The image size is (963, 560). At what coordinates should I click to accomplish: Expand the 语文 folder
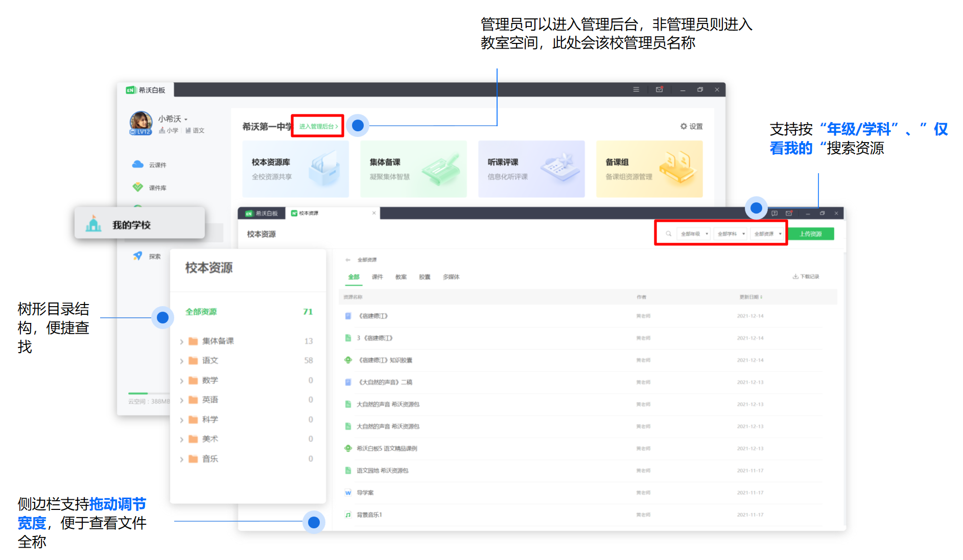point(182,361)
